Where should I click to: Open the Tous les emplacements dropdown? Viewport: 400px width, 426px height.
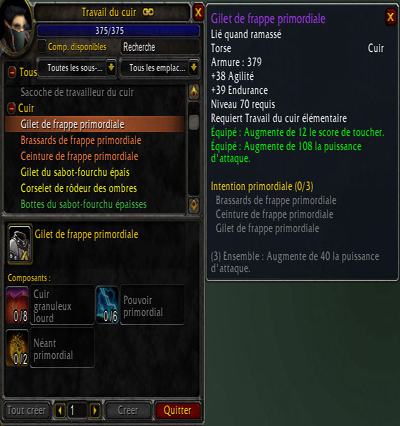(x=159, y=68)
